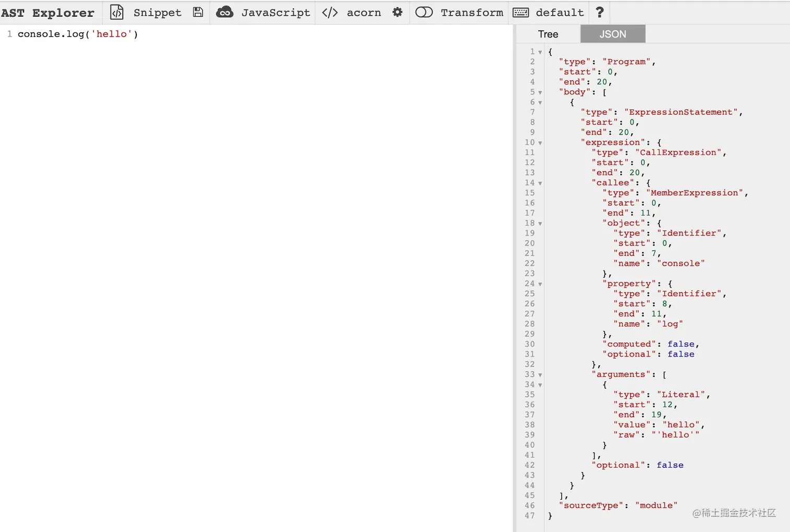This screenshot has height=532, width=790.
Task: Click the "value": "hello" line
Action: [659, 424]
